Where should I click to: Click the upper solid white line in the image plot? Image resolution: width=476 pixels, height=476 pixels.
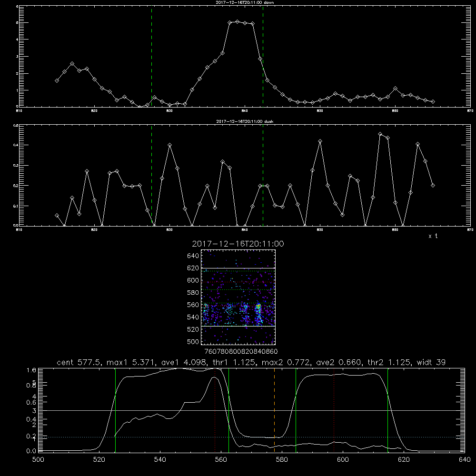tap(238, 268)
